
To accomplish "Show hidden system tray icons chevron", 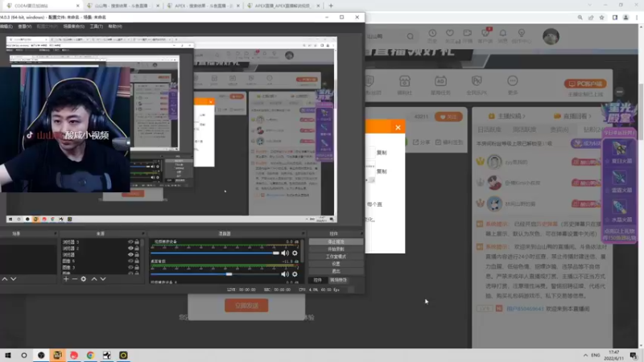I will pos(585,355).
